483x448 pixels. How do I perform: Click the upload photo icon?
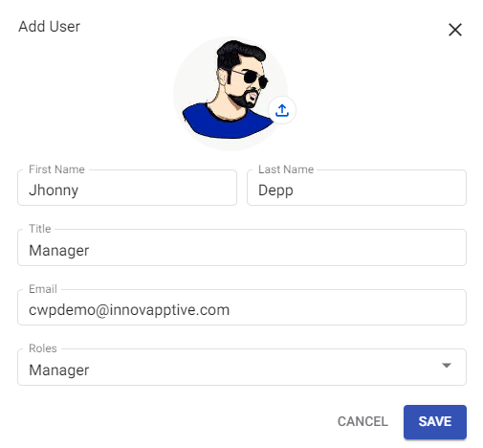pyautogui.click(x=282, y=110)
